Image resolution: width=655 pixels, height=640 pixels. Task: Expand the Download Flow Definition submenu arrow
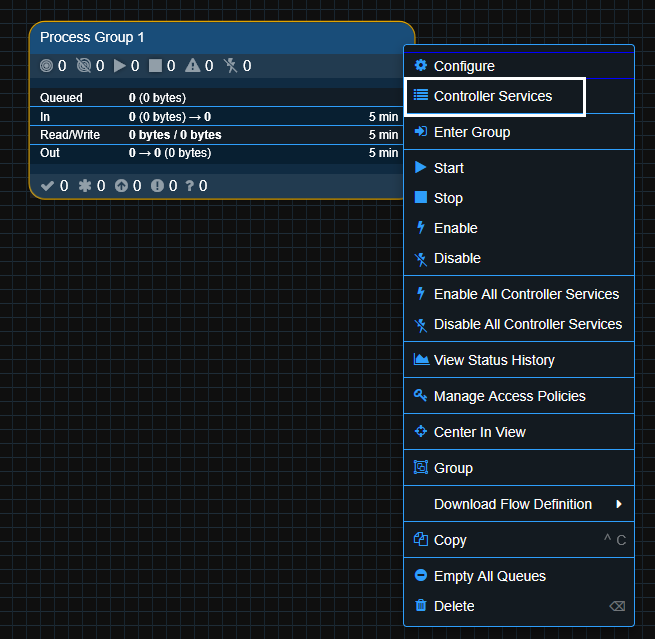619,504
